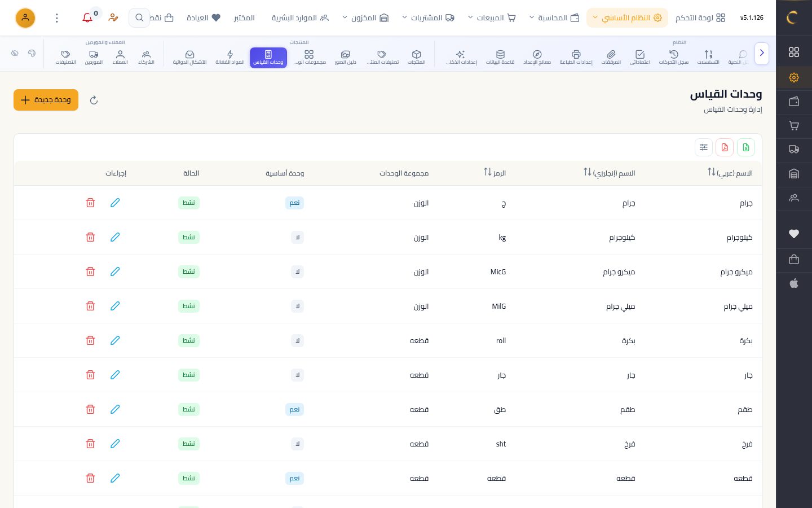Open إعدادات الطباعة printer icon
Screen dimensions: 812x508
(576, 58)
